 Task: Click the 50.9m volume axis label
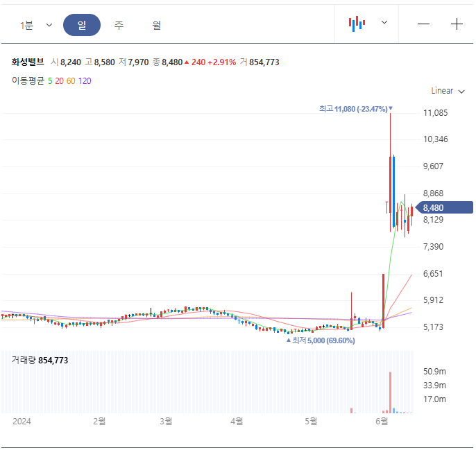tap(434, 372)
